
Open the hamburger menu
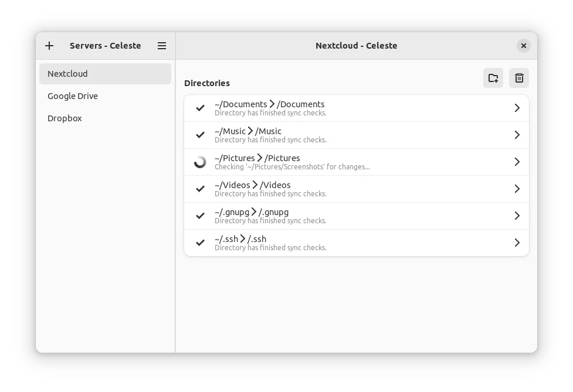(x=161, y=46)
